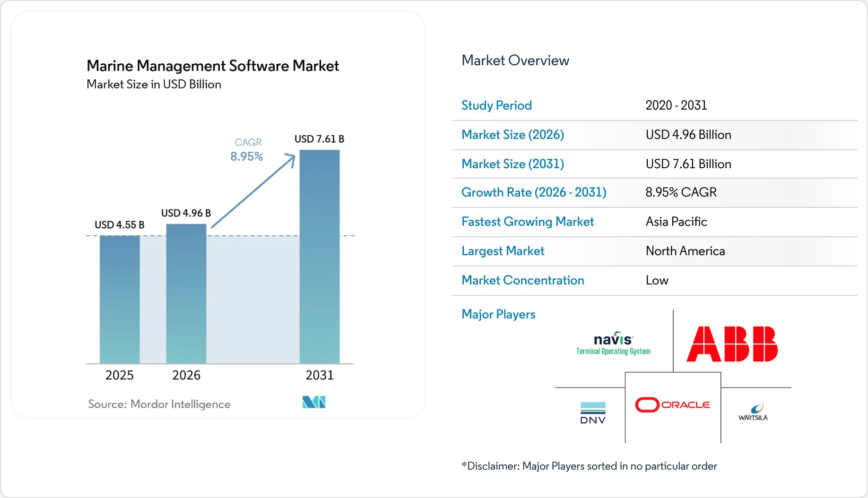Click the '8.95% CAGR' value
The height and width of the screenshot is (498, 868).
pyautogui.click(x=681, y=192)
